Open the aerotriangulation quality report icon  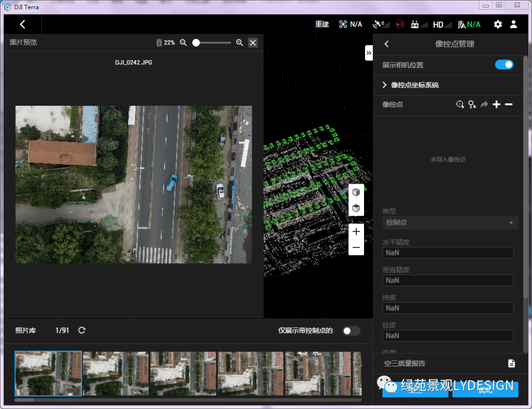[511, 364]
